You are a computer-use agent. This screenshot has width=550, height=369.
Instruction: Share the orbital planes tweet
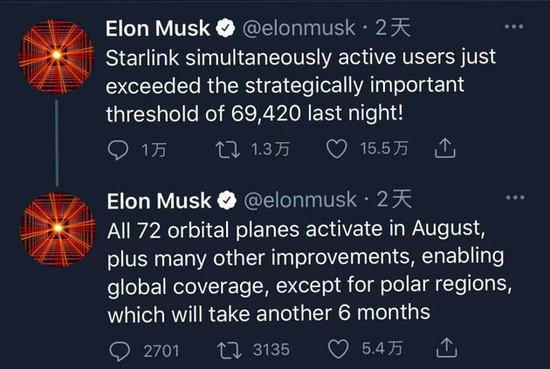(447, 348)
